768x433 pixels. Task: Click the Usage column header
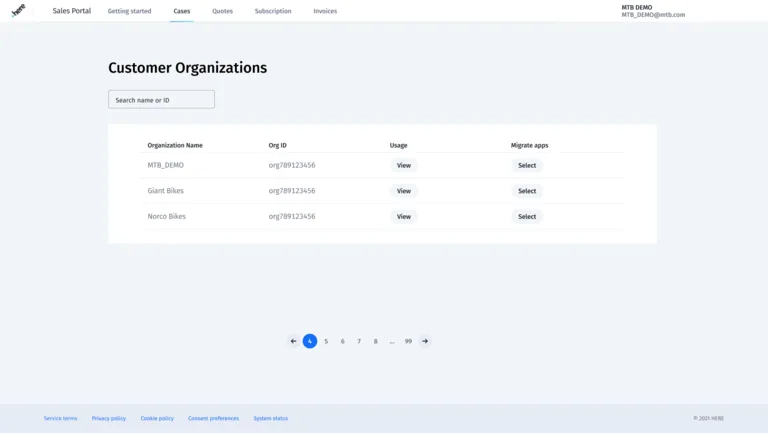(x=398, y=145)
